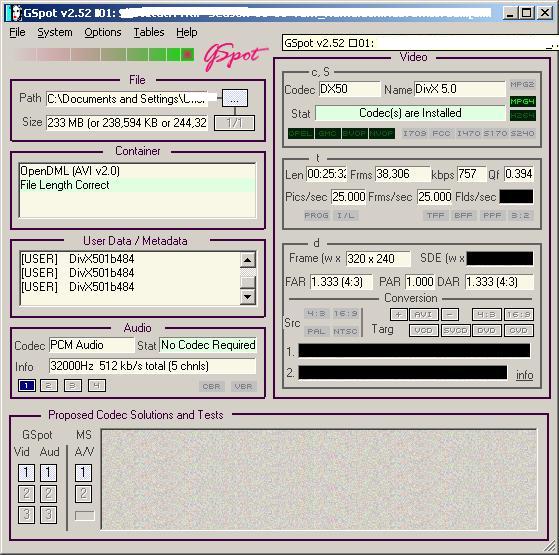Select audio stream 1 button
Screen dimensions: 559x555
point(27,385)
